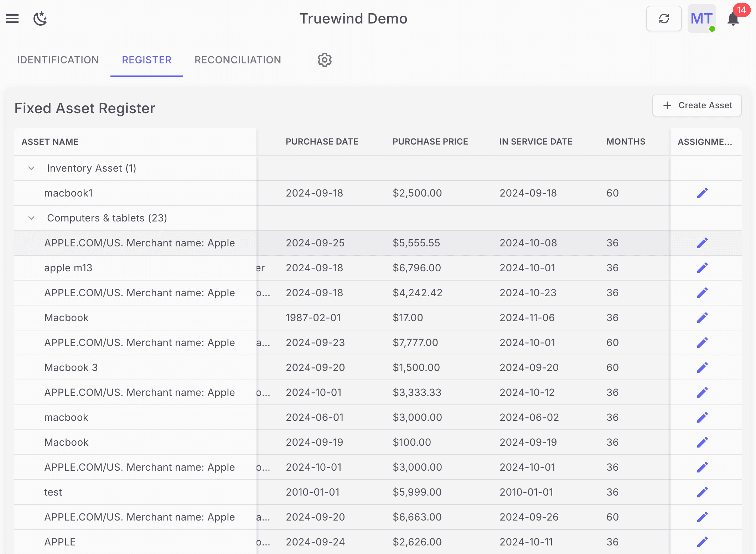Edit the assignment for Macbook 3
The image size is (756, 554).
click(x=702, y=367)
